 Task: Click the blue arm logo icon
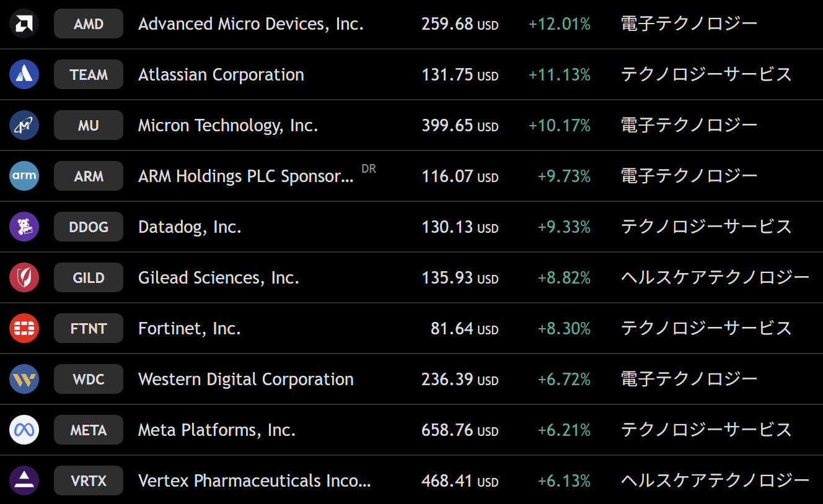(x=24, y=176)
